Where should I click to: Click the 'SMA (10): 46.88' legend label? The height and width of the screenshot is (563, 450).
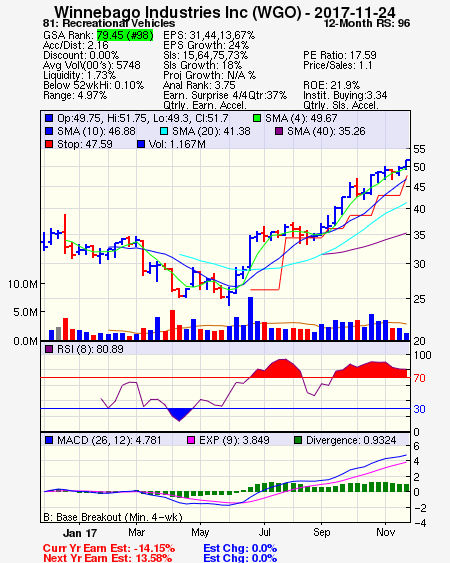coord(96,131)
